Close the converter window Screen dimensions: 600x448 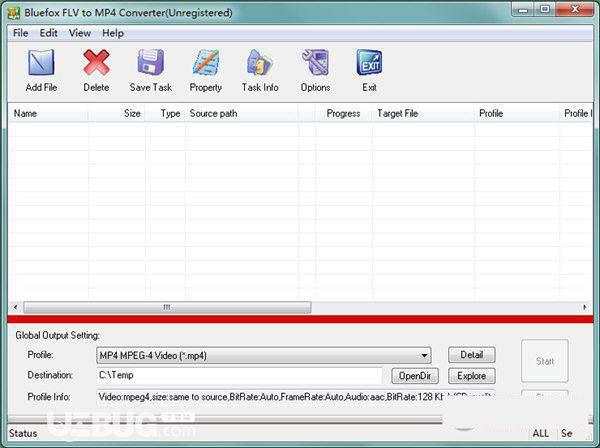pos(575,10)
